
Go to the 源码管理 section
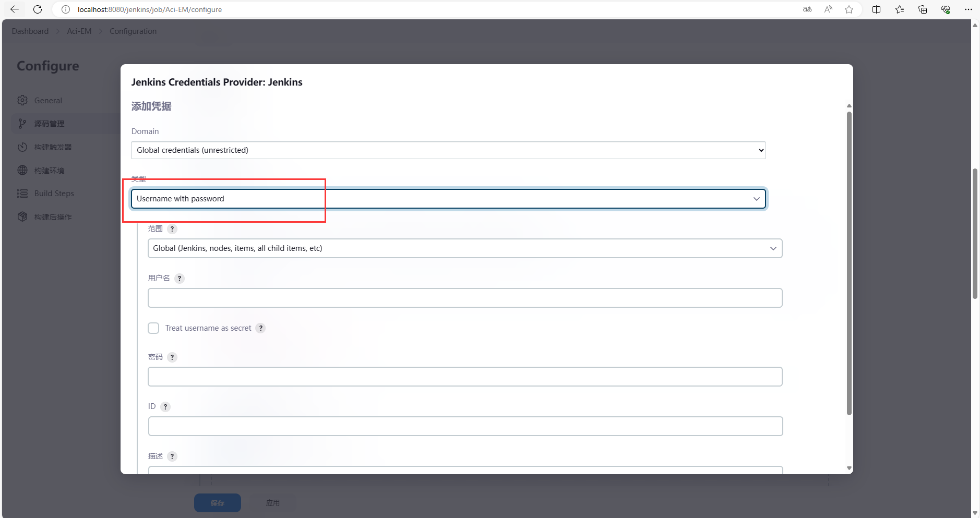pyautogui.click(x=49, y=124)
